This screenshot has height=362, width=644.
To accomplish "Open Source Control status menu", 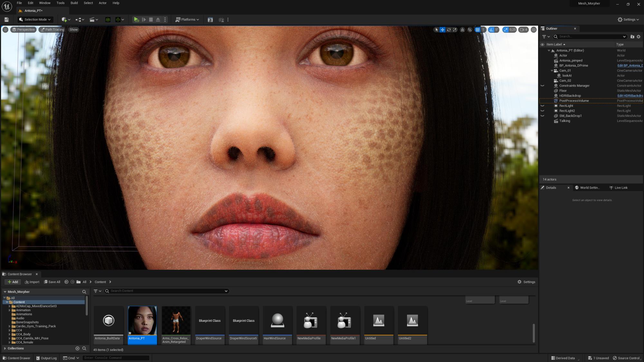I will (626, 358).
